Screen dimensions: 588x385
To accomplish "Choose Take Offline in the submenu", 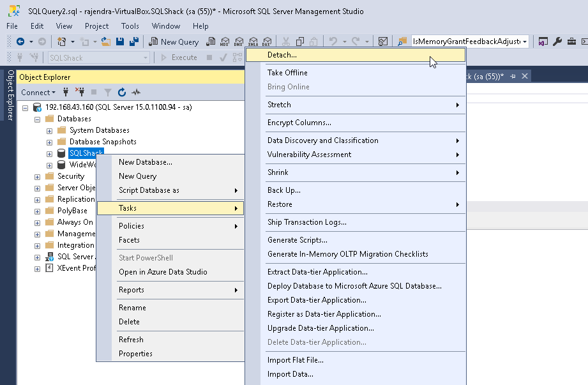I will coord(287,73).
